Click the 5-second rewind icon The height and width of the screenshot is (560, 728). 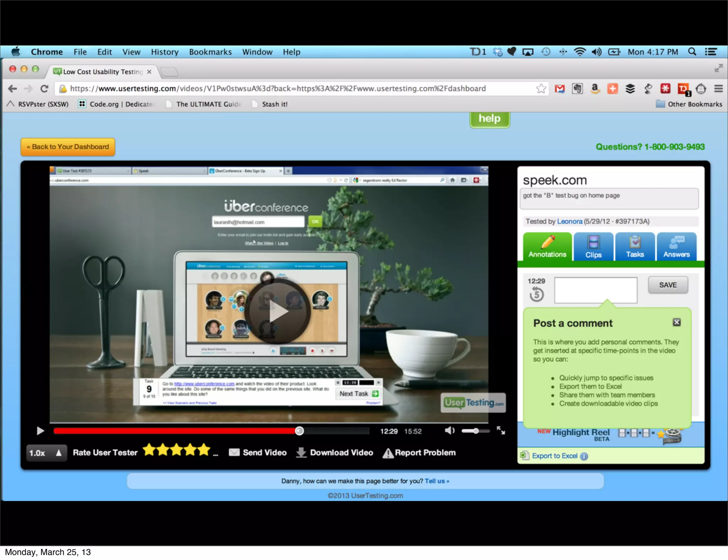(536, 295)
